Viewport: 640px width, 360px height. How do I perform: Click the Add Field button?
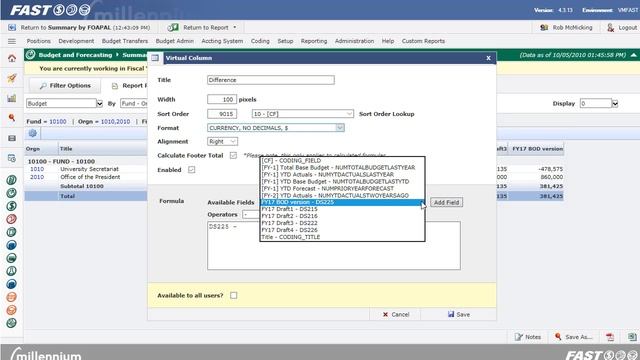[447, 202]
